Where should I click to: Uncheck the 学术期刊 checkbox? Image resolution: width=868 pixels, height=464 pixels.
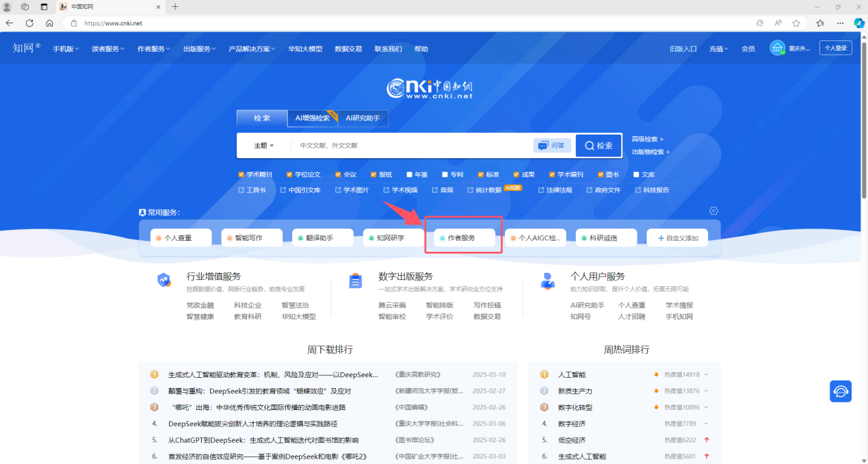[241, 175]
